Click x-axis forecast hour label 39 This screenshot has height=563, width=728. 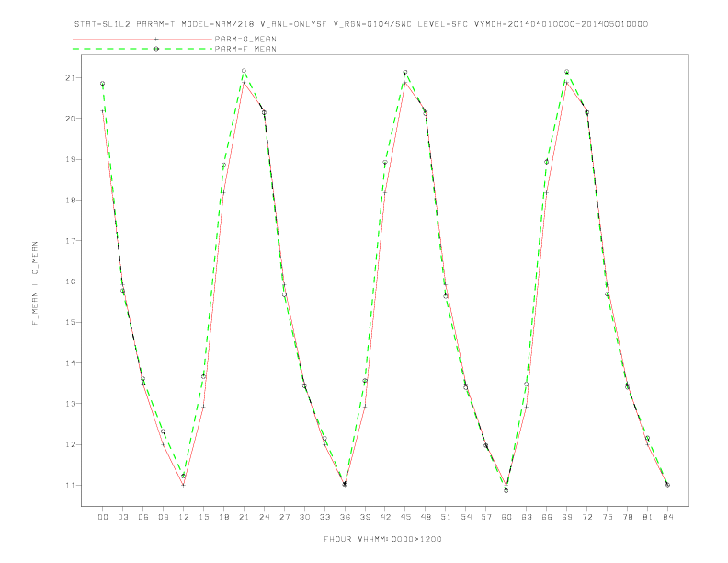pyautogui.click(x=365, y=517)
